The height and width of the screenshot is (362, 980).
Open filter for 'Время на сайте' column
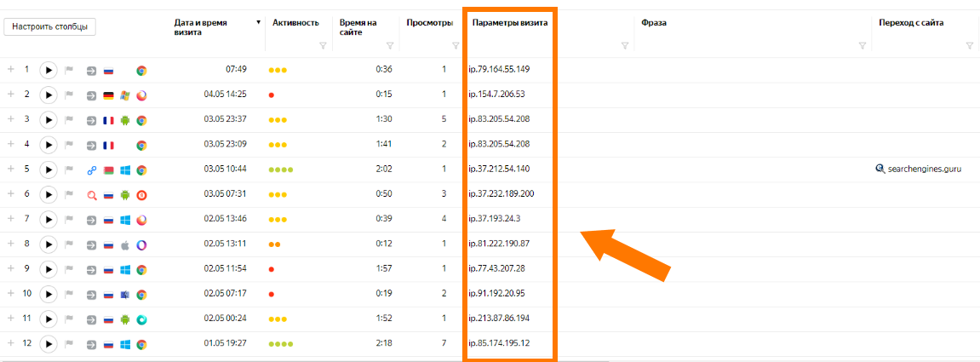point(389,46)
